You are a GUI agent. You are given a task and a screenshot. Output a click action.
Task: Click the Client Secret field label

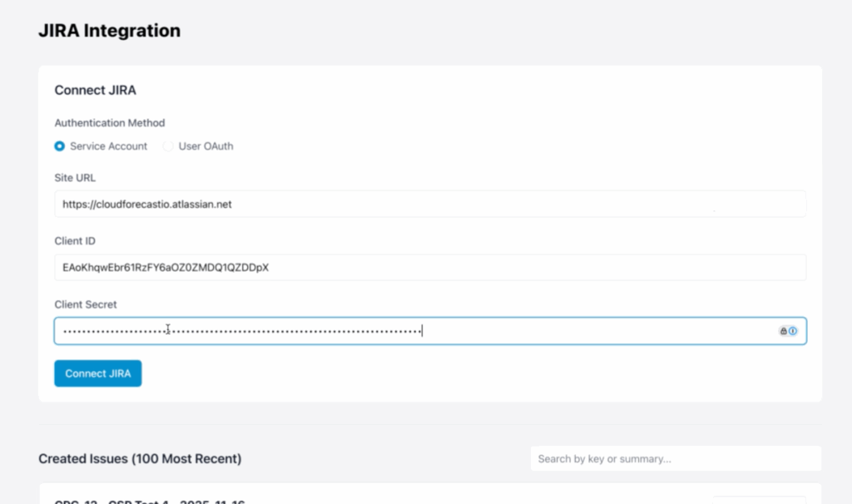pos(86,305)
